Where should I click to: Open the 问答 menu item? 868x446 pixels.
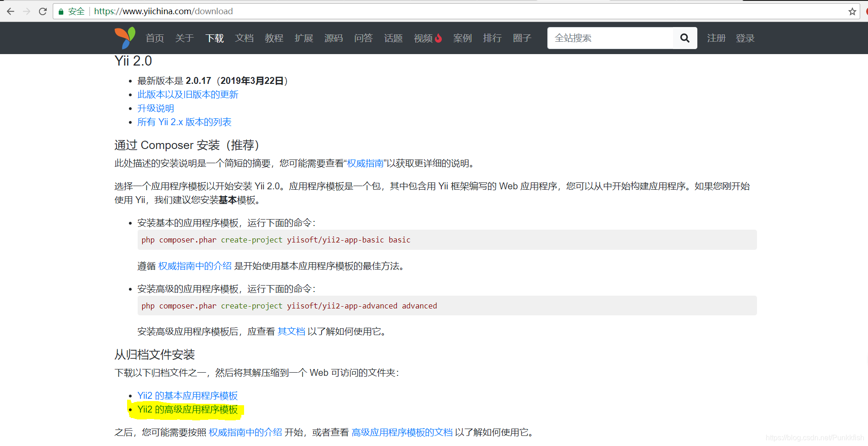point(363,38)
